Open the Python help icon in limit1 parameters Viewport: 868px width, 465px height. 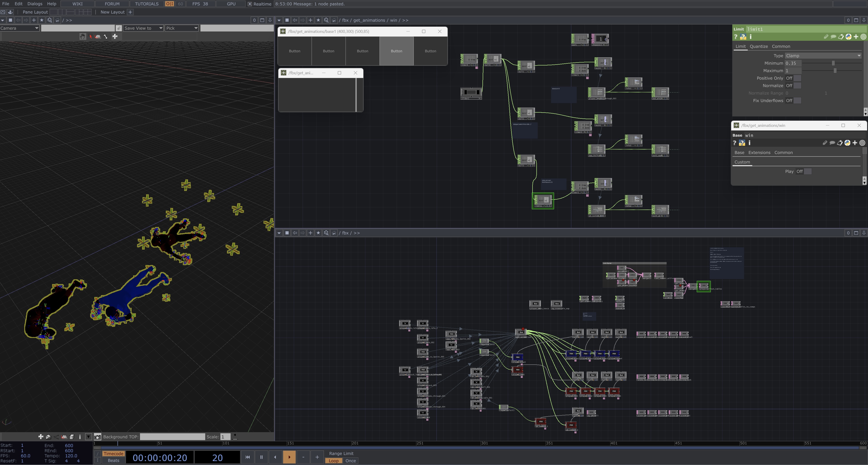click(x=743, y=37)
